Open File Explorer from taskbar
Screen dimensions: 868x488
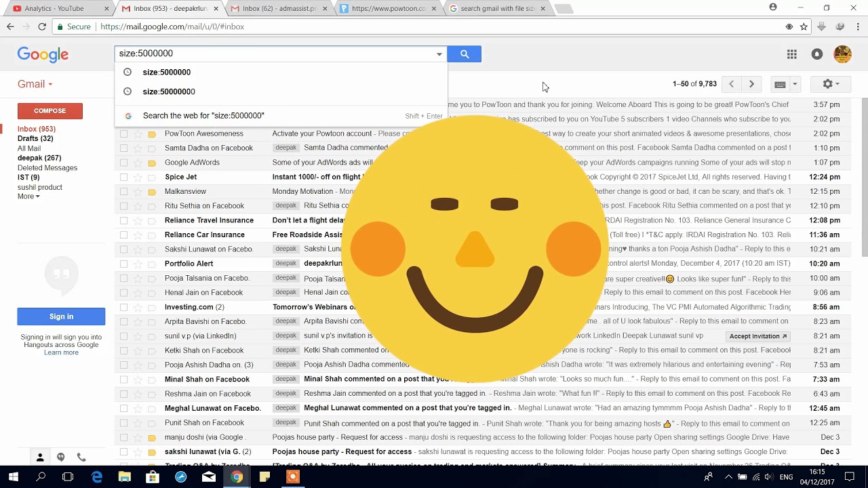click(x=125, y=477)
